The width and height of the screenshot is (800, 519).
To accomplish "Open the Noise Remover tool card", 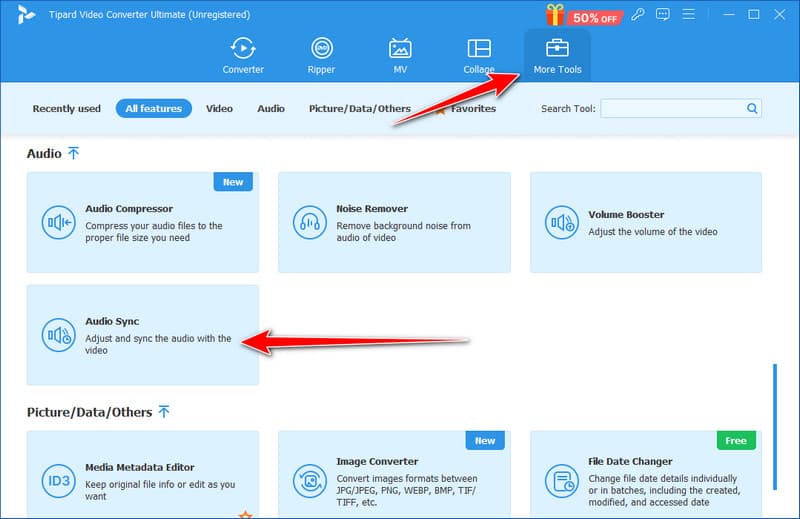I will pos(394,223).
